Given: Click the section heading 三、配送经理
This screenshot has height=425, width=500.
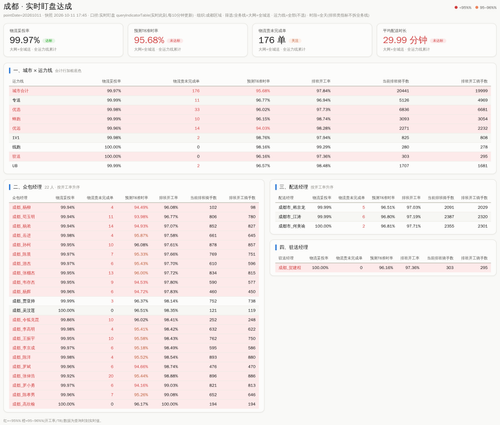Looking at the screenshot, I should pyautogui.click(x=294, y=187).
